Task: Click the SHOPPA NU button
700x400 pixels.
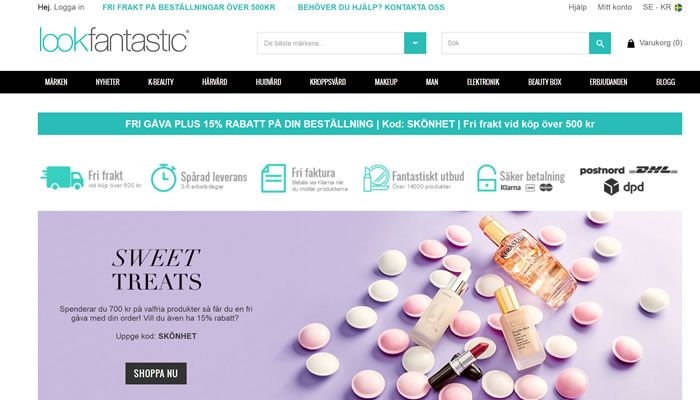Action: (156, 373)
